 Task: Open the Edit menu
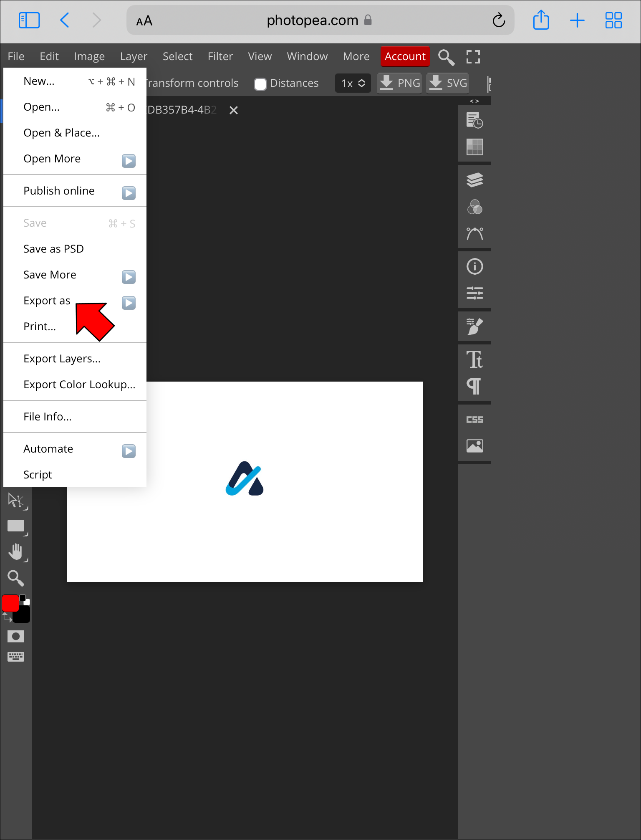(x=49, y=56)
